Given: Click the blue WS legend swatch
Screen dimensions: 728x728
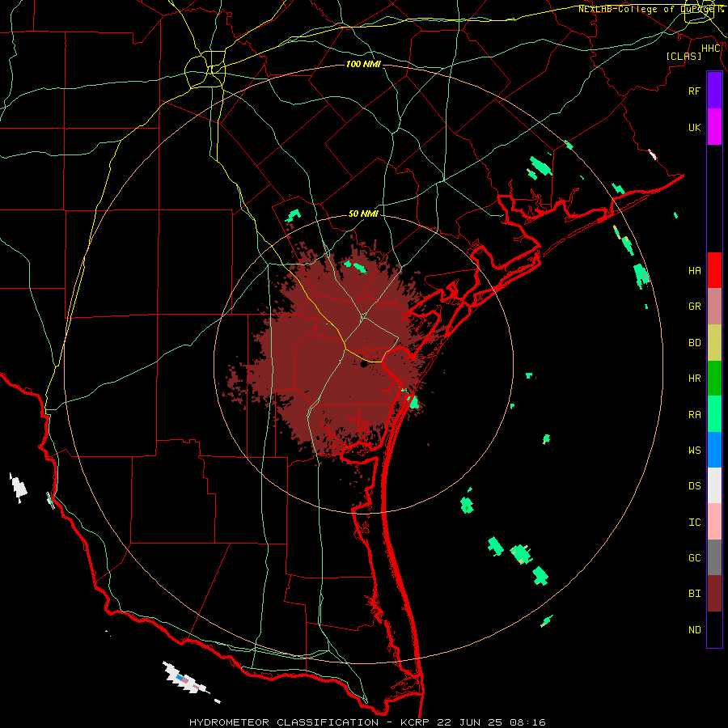Looking at the screenshot, I should 714,450.
